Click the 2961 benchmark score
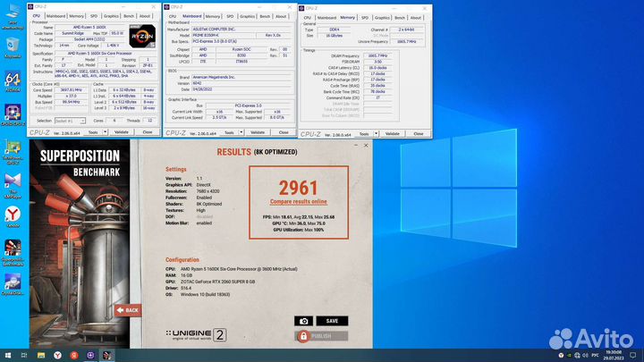The height and width of the screenshot is (362, 644). pyautogui.click(x=299, y=188)
